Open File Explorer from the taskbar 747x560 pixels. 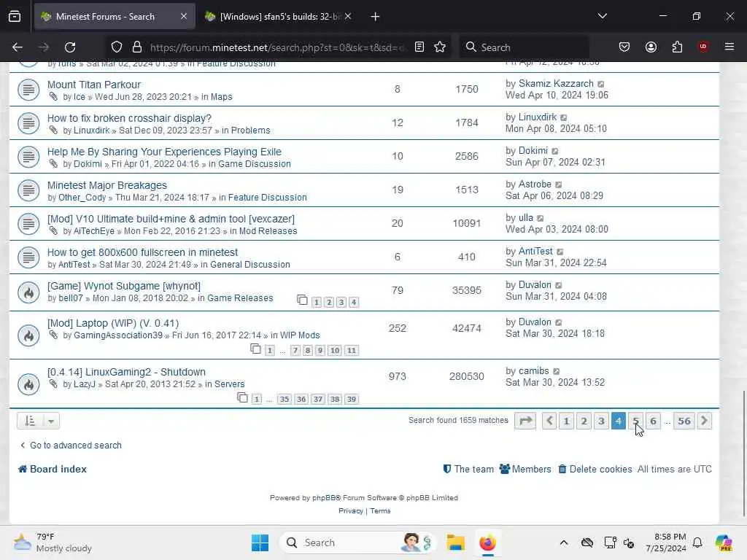click(x=455, y=542)
